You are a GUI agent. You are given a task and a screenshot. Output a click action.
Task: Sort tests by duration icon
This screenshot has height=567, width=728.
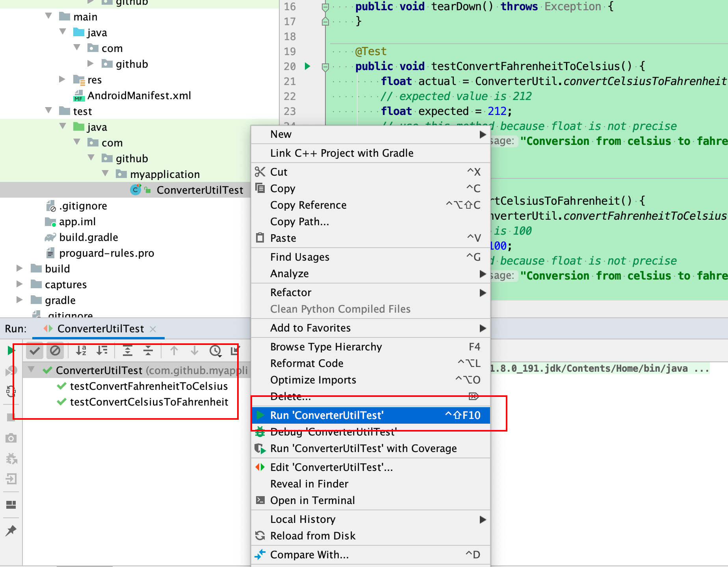[102, 350]
